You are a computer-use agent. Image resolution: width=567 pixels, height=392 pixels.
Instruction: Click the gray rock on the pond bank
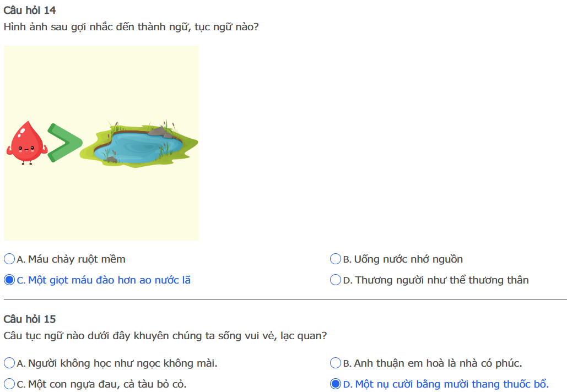coord(160,131)
